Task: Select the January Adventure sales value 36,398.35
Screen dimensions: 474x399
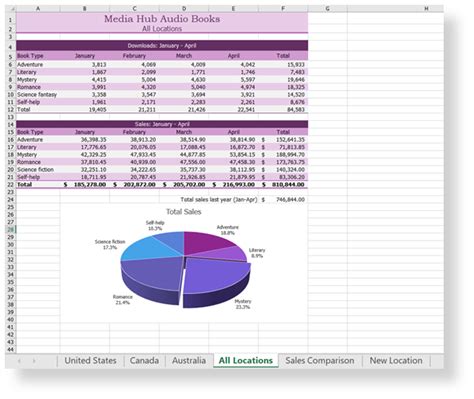Action: point(85,140)
